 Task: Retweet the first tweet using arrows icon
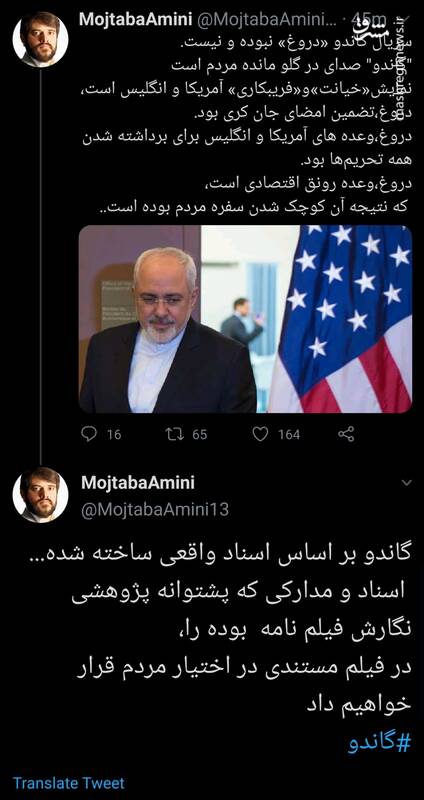point(174,434)
